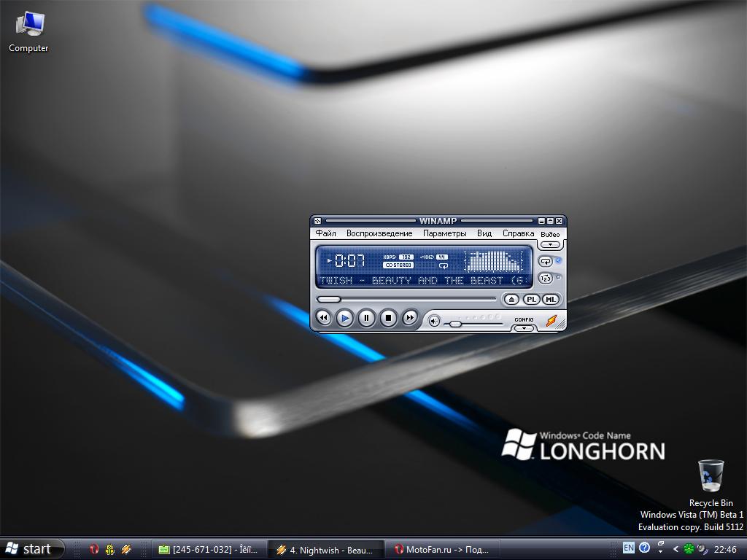Expand the Видео drawer arrow
Screen dimensions: 747x560
(x=550, y=244)
